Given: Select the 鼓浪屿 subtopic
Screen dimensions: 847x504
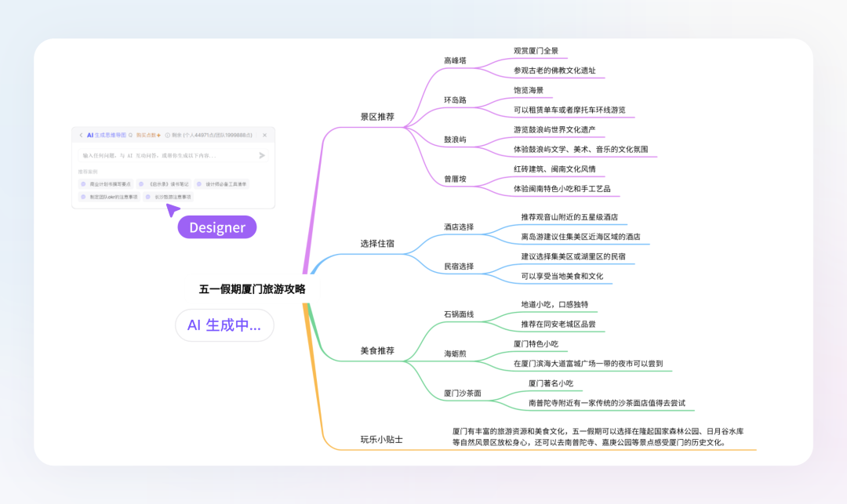Looking at the screenshot, I should click(x=455, y=140).
